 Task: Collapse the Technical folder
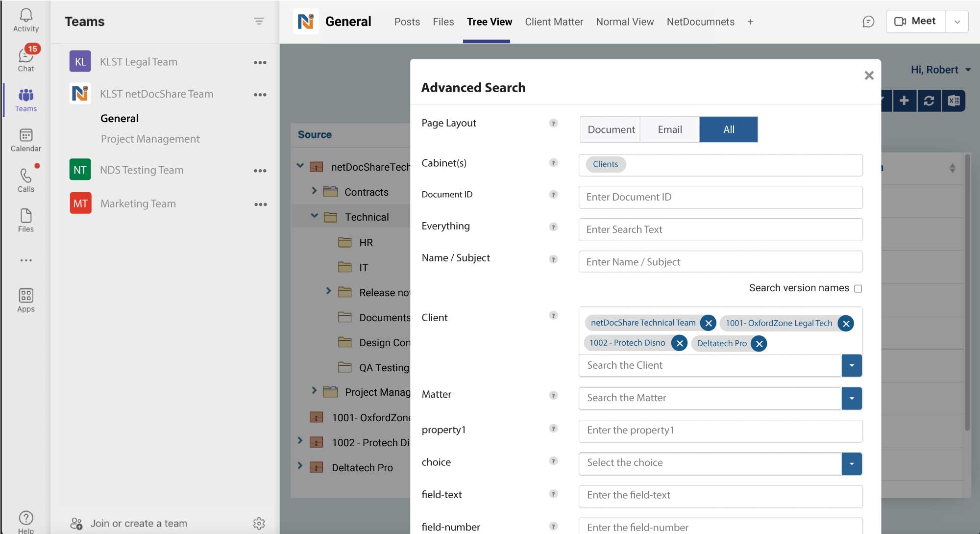(x=315, y=216)
